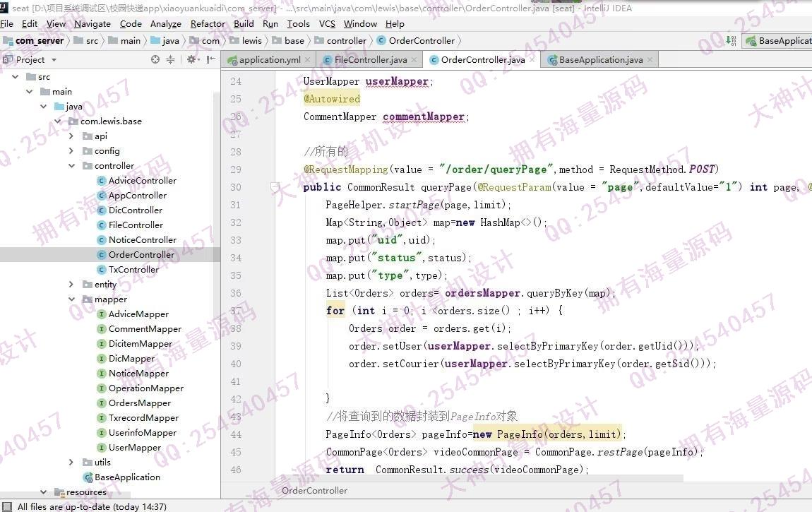812x512 pixels.
Task: Click the AdviceMapper interface icon
Action: tap(102, 314)
